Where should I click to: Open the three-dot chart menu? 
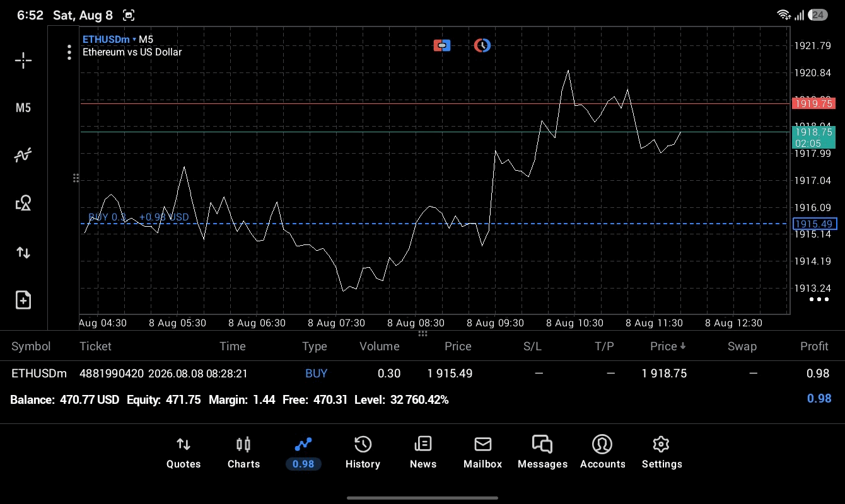tap(69, 52)
